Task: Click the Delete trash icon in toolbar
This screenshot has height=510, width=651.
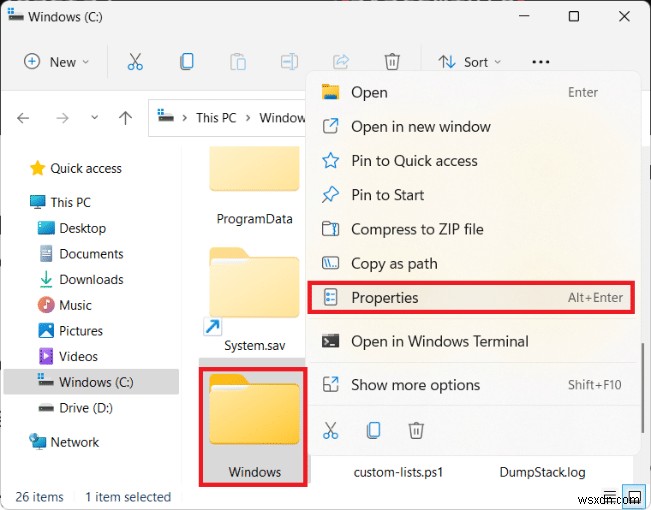Action: (x=392, y=61)
